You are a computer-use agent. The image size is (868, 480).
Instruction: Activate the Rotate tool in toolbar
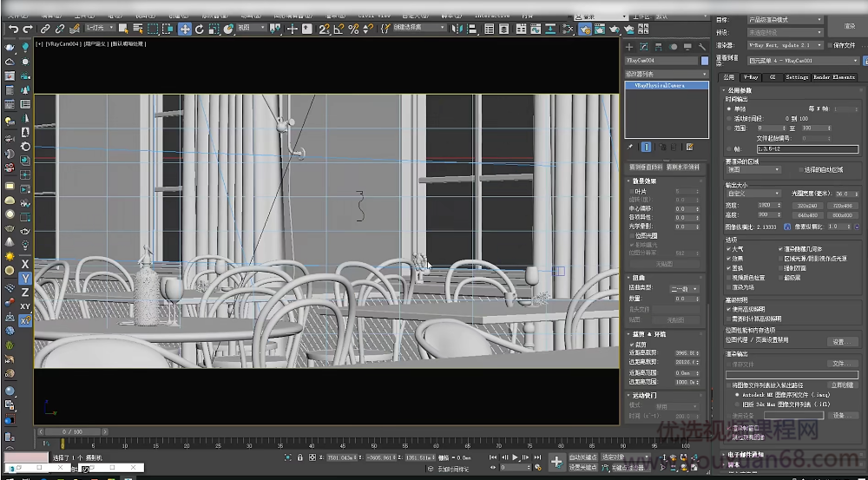click(200, 29)
